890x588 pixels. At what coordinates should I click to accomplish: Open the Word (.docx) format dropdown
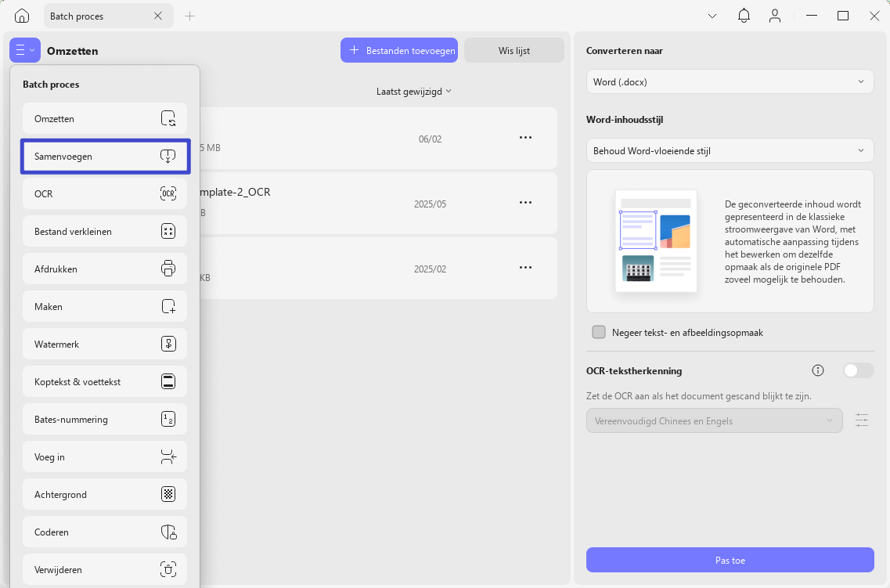[x=730, y=81]
